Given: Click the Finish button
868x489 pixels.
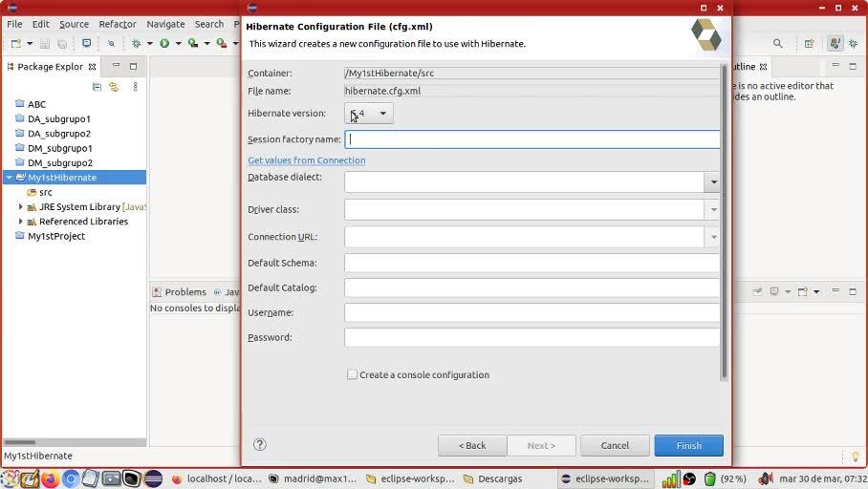Looking at the screenshot, I should [688, 445].
